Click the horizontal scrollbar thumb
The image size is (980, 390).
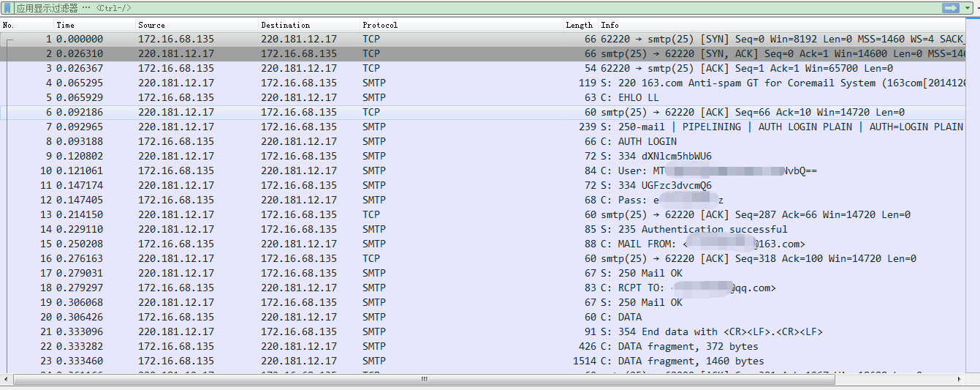[424, 379]
